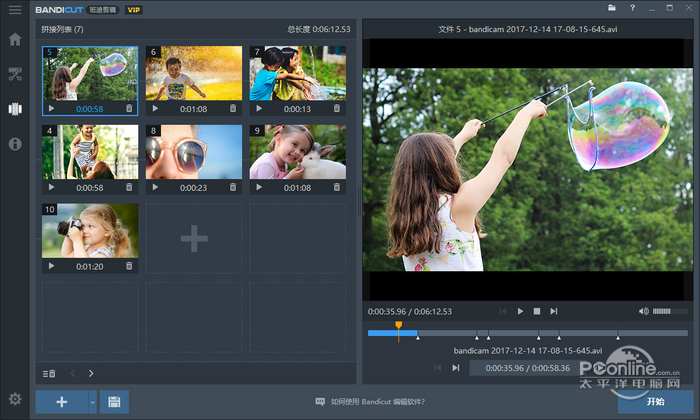Click the VIP badge
This screenshot has width=700, height=420.
(x=133, y=9)
